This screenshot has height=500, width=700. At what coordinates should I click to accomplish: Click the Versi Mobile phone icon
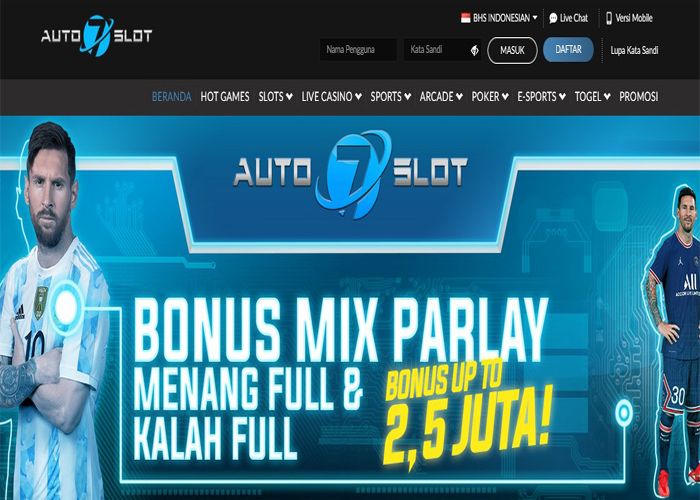pyautogui.click(x=609, y=18)
